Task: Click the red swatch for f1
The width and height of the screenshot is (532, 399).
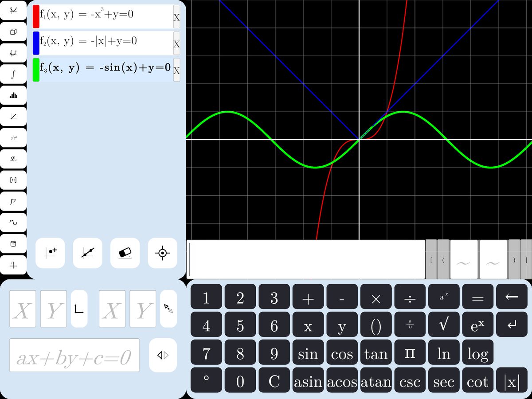Action: (36, 17)
